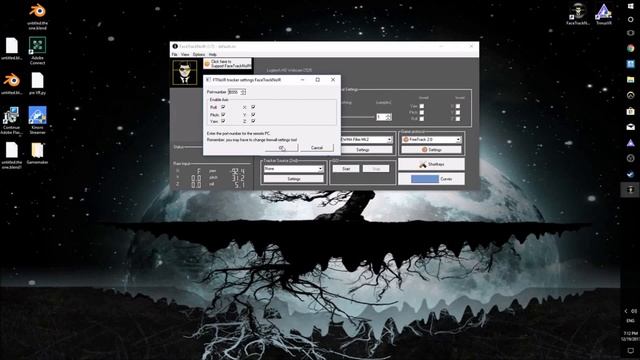Viewport: 640px width, 360px height.
Task: Open the Options menu
Action: pyautogui.click(x=199, y=54)
